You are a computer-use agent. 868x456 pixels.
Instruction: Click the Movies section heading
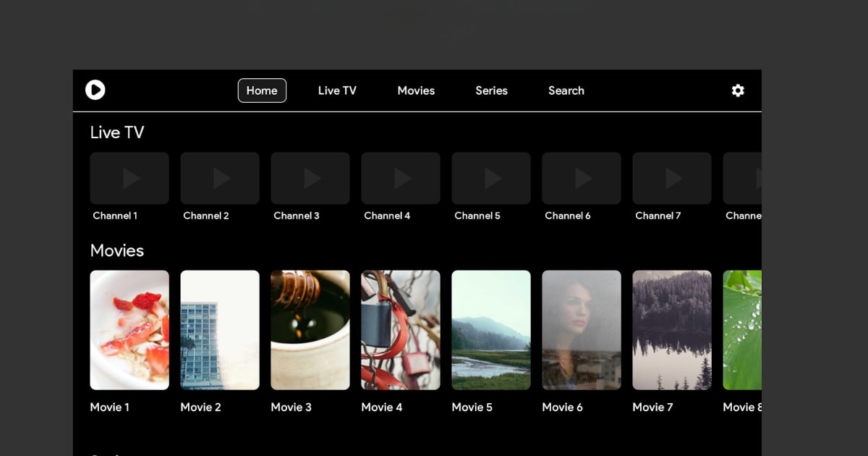(117, 250)
